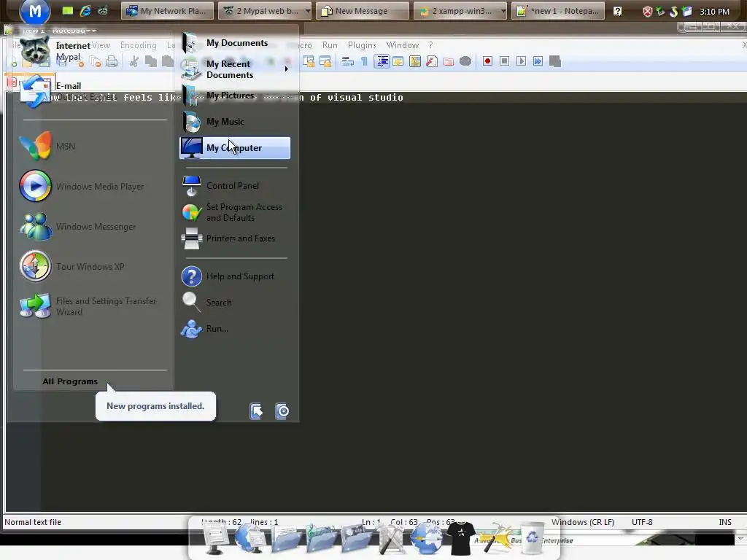Click the Print icon in Notepad++ toolbar
747x560 pixels.
(112, 61)
